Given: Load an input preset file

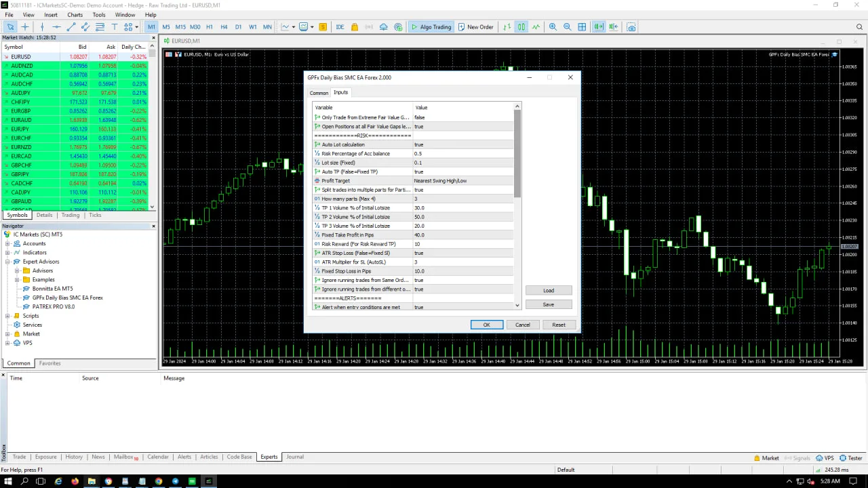Looking at the screenshot, I should tap(549, 290).
